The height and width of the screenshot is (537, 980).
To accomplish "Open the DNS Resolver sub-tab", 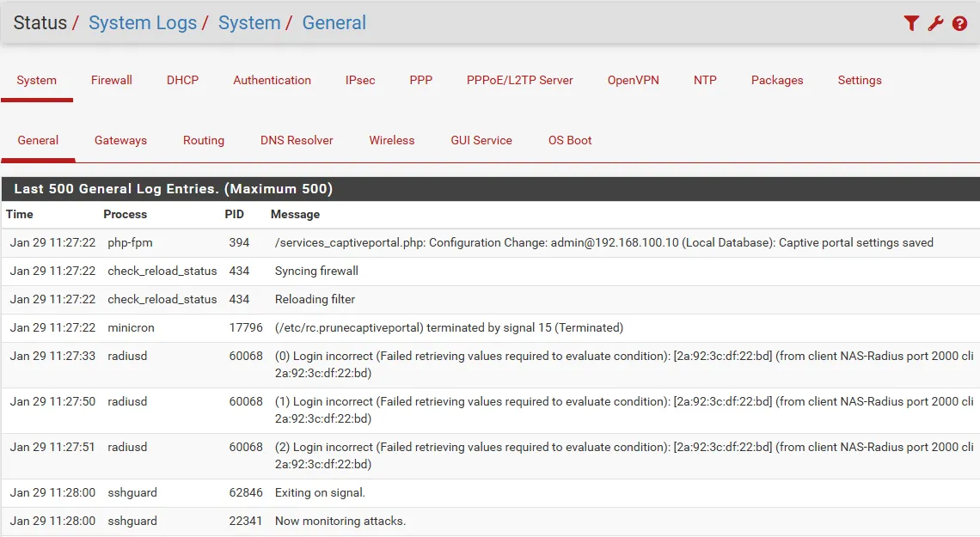I will [x=297, y=141].
